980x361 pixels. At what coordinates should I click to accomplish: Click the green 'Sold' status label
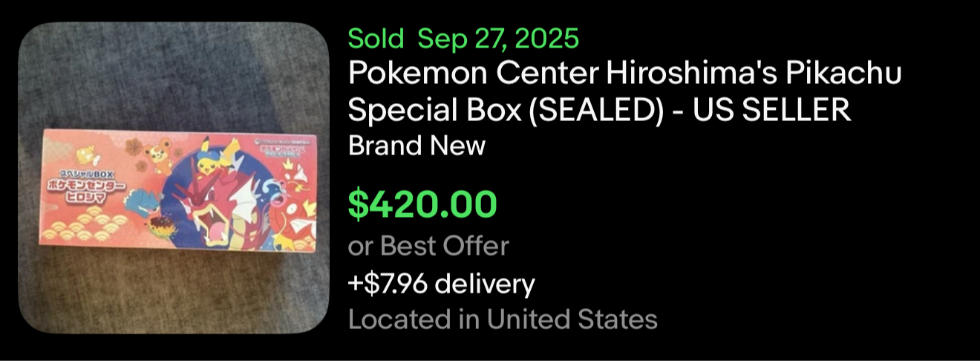coord(376,38)
